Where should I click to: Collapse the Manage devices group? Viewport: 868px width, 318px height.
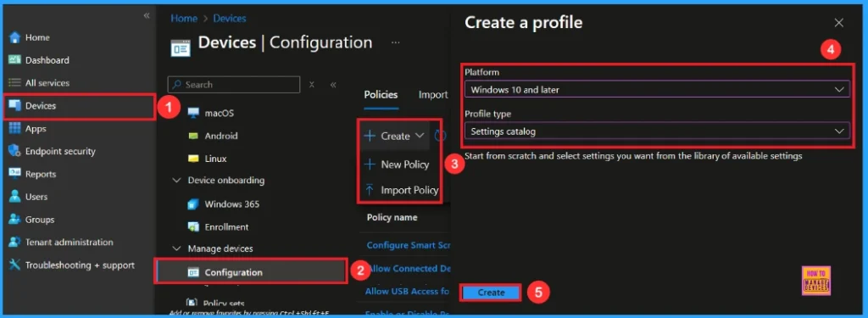pyautogui.click(x=176, y=248)
